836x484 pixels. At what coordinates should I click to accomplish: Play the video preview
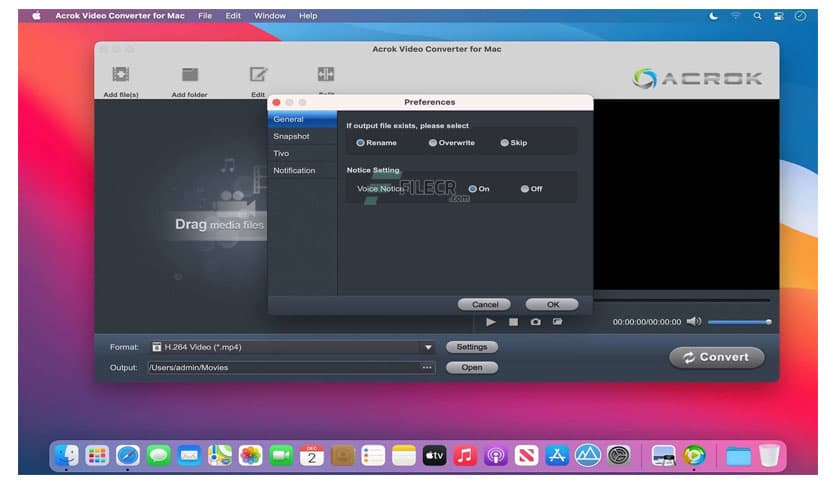click(x=491, y=322)
